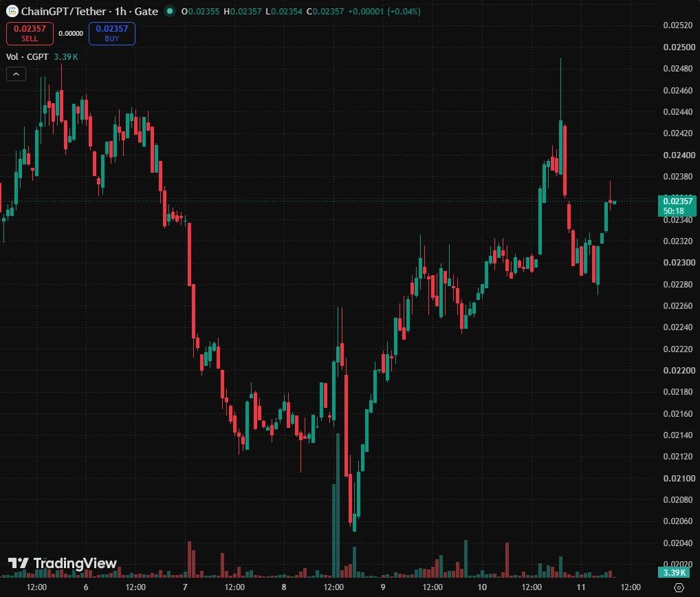Click the high value H0.02357
The width and height of the screenshot is (700, 597).
pyautogui.click(x=243, y=12)
